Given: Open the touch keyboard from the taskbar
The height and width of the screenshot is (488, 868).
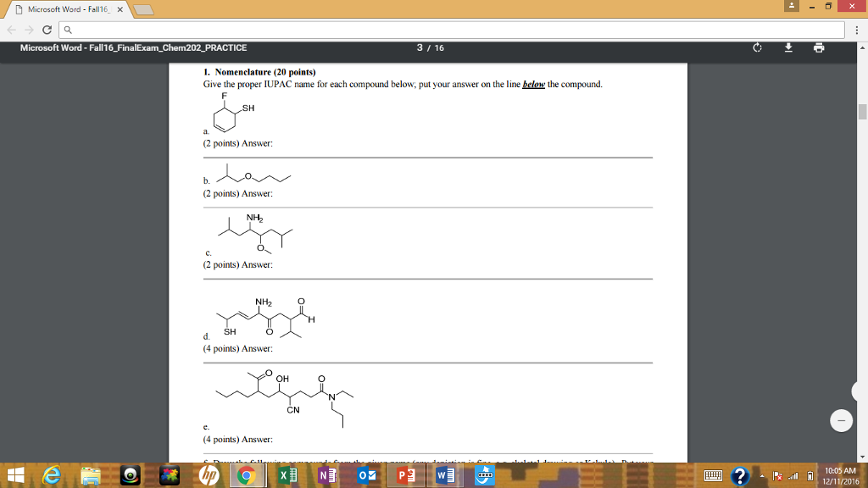Looking at the screenshot, I should pyautogui.click(x=713, y=475).
